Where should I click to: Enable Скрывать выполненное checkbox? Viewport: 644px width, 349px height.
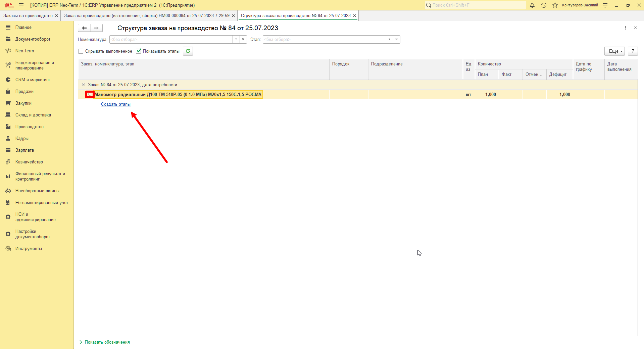(x=81, y=51)
